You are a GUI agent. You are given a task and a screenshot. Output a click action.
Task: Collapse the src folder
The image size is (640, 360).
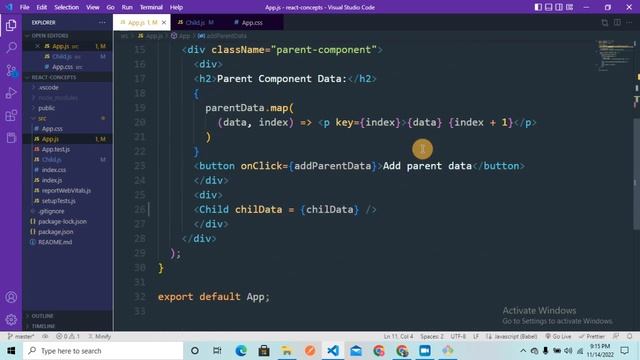pyautogui.click(x=42, y=118)
